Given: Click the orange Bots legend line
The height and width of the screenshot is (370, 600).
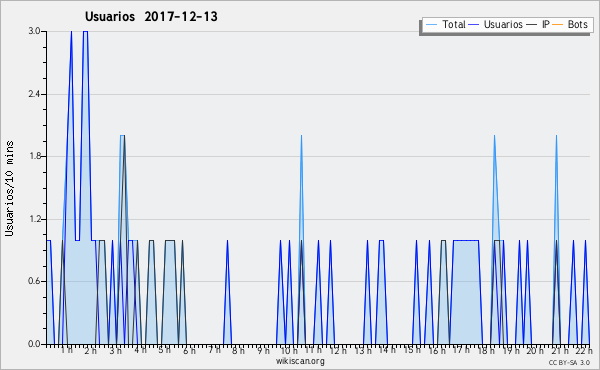Looking at the screenshot, I should (558, 25).
